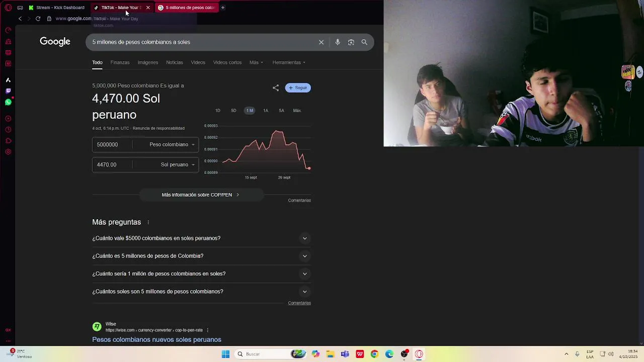Click Renuncia de responsabilidad link
This screenshot has width=644, height=362.
tap(158, 128)
